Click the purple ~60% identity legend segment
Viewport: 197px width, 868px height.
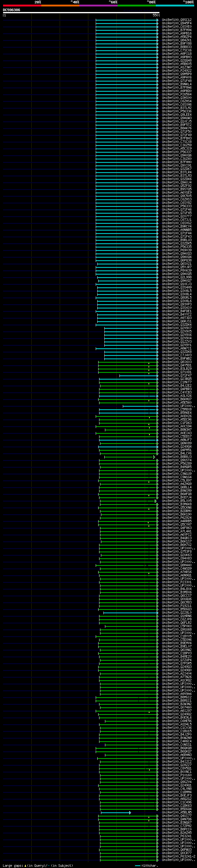click(99, 6)
